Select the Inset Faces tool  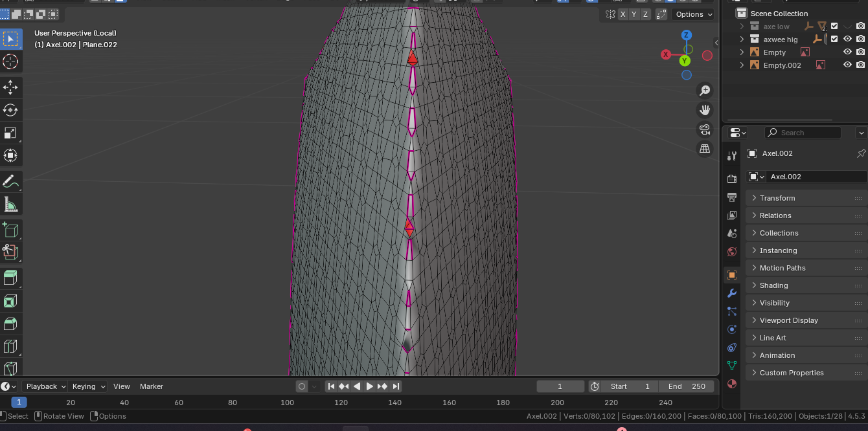10,301
